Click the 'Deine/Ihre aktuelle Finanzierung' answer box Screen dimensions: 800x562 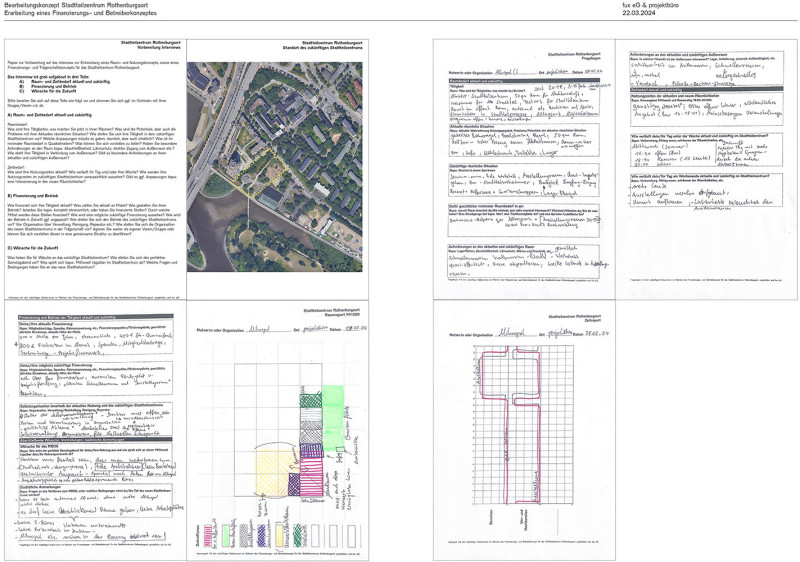95,338
